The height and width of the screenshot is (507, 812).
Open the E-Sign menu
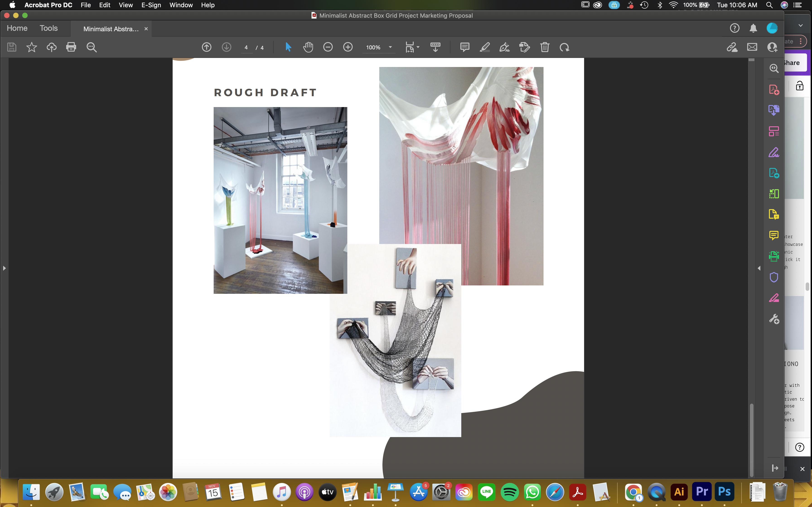tap(151, 5)
